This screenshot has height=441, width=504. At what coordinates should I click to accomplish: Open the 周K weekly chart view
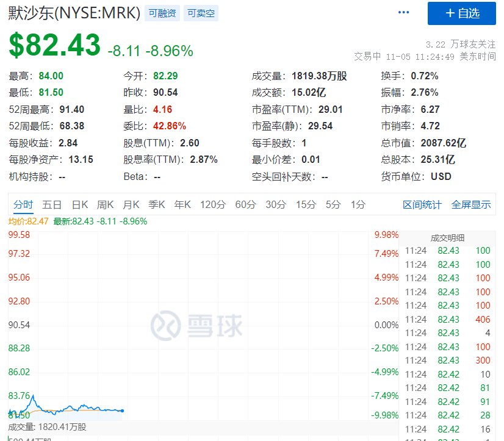(105, 205)
